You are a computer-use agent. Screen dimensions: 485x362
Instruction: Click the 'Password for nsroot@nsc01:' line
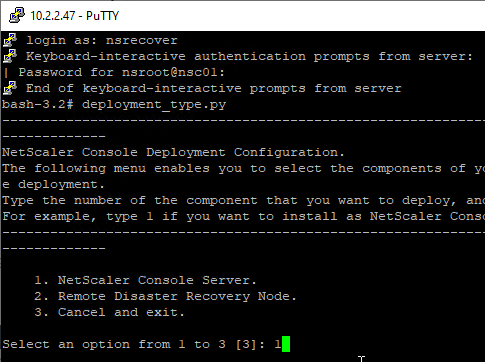[122, 72]
